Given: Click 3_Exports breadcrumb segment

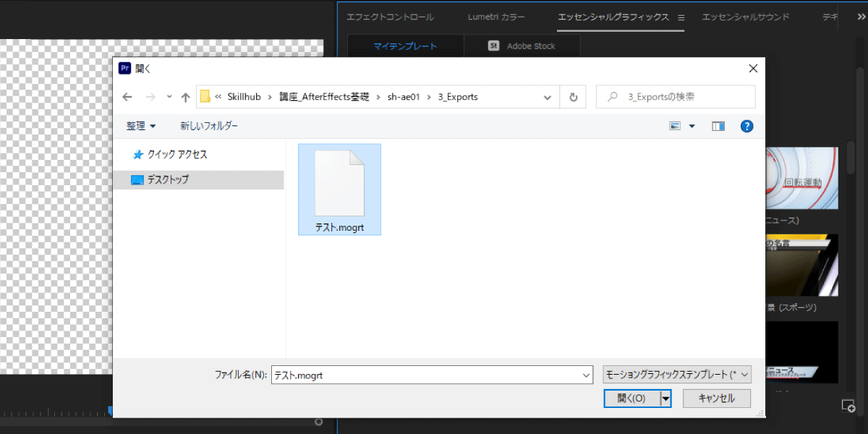Looking at the screenshot, I should pyautogui.click(x=458, y=97).
